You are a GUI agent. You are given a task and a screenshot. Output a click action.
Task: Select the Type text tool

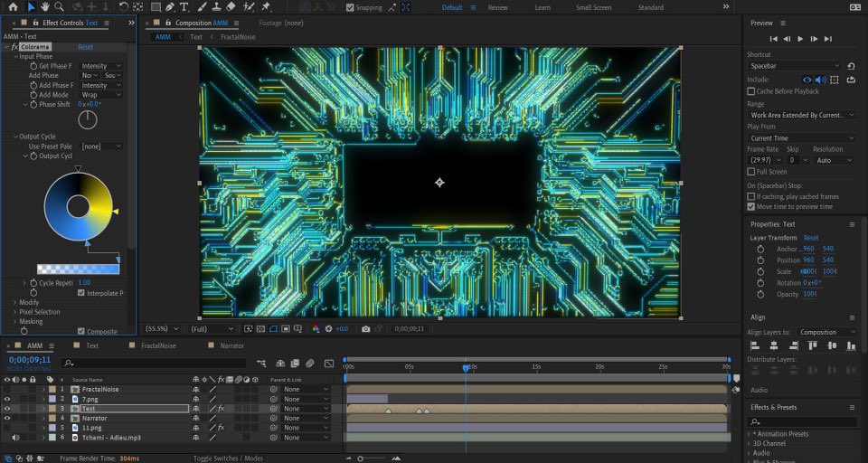point(184,7)
